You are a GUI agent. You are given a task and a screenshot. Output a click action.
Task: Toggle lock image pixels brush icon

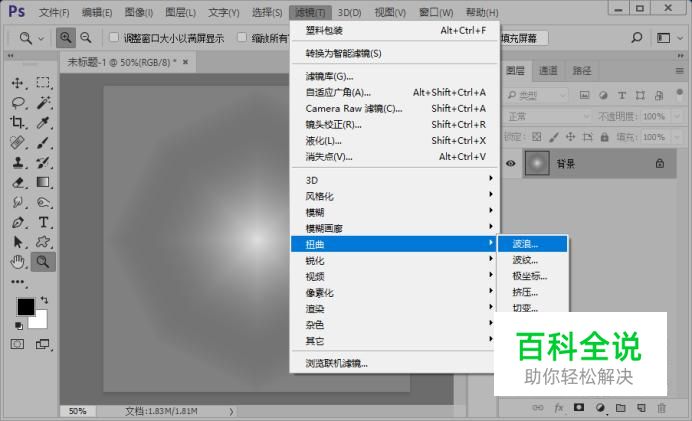pyautogui.click(x=553, y=137)
